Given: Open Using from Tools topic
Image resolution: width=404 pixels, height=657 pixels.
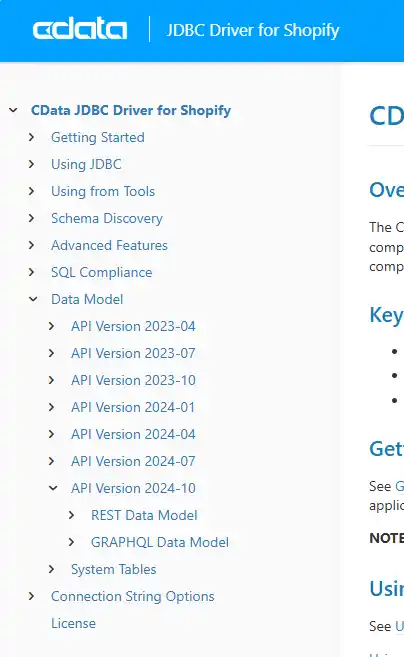Looking at the screenshot, I should click(x=103, y=191).
